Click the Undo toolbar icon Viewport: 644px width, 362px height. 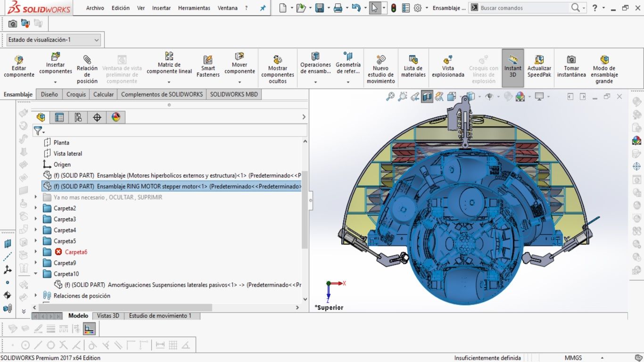[356, 8]
